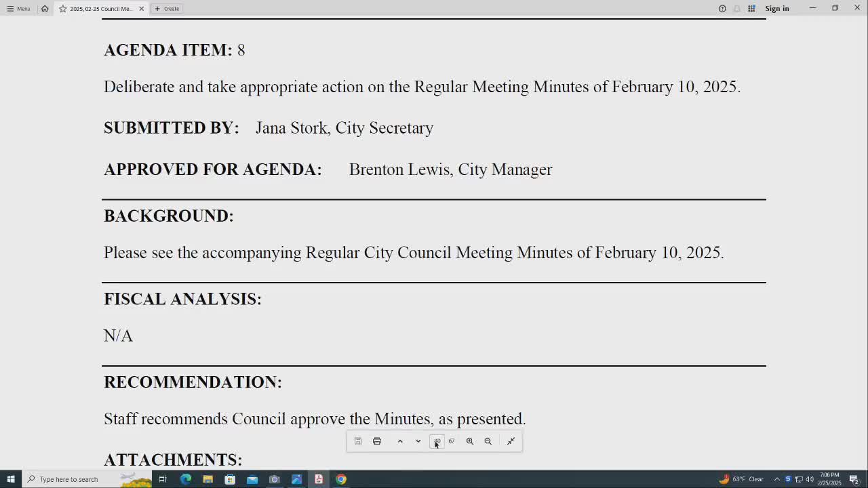The width and height of the screenshot is (868, 488).
Task: Open Task View from the taskbar
Action: click(163, 479)
